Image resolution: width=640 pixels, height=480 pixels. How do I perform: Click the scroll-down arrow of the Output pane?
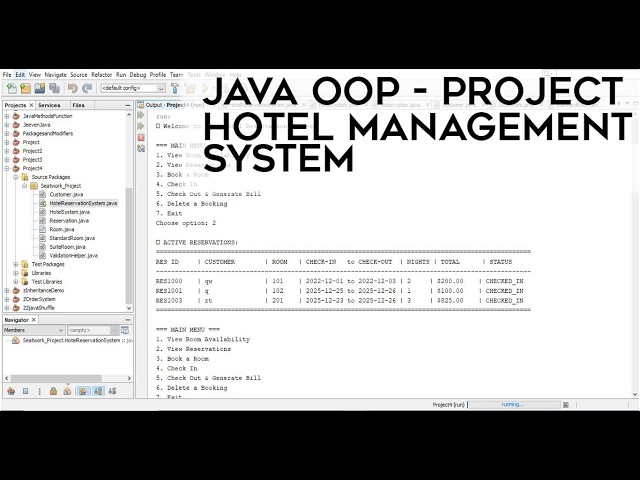[x=635, y=394]
